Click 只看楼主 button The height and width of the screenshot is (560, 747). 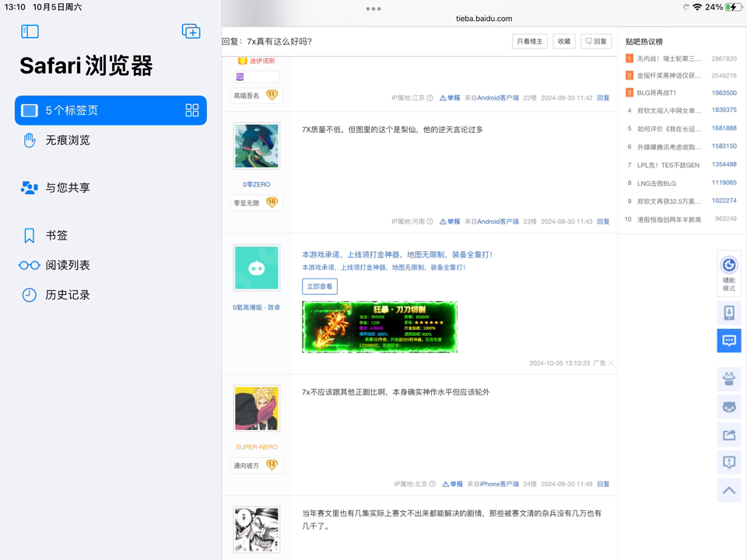[x=530, y=41]
